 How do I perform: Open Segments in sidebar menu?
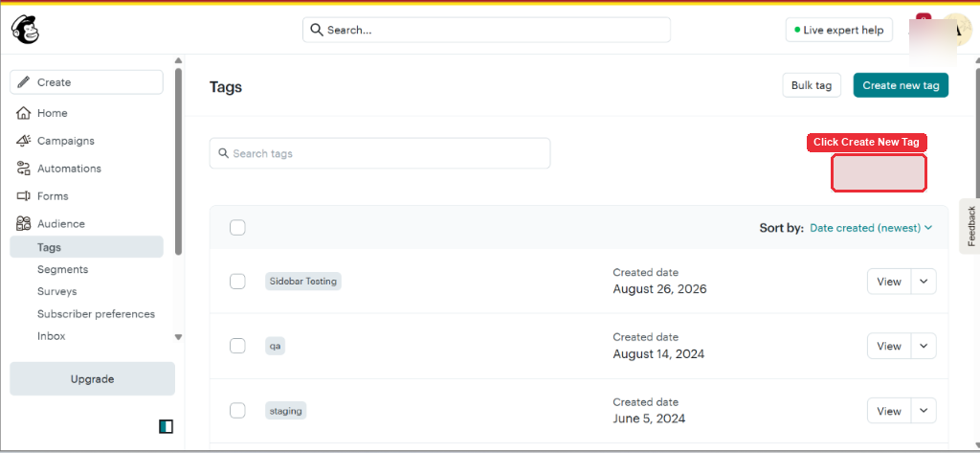click(62, 270)
